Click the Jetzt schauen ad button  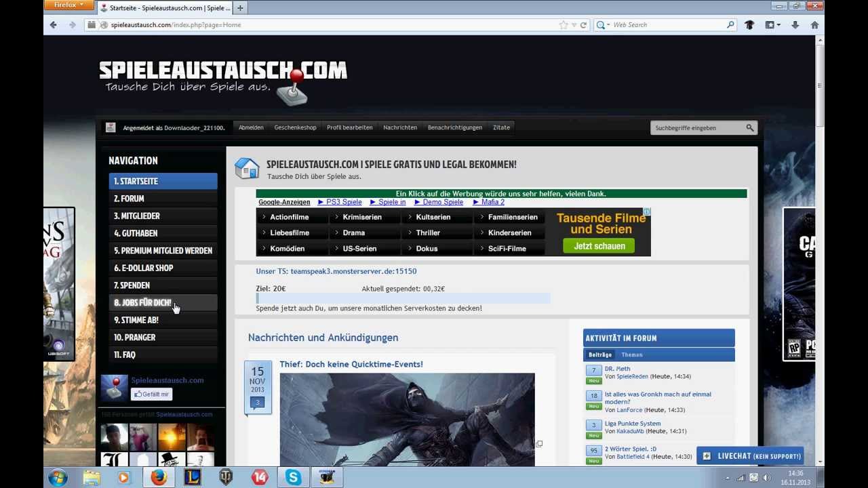point(599,246)
